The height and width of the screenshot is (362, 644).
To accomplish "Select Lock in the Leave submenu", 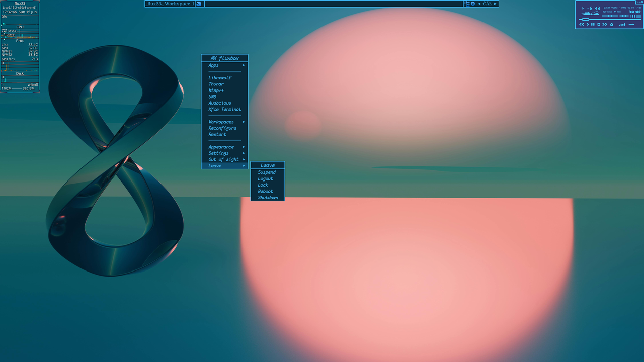I will click(x=268, y=185).
